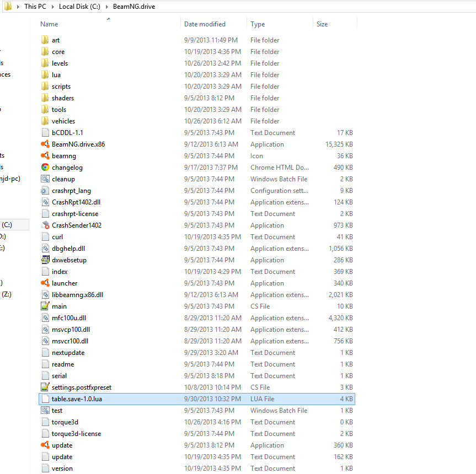Select the curl file name
This screenshot has height=474, width=476.
[57, 237]
